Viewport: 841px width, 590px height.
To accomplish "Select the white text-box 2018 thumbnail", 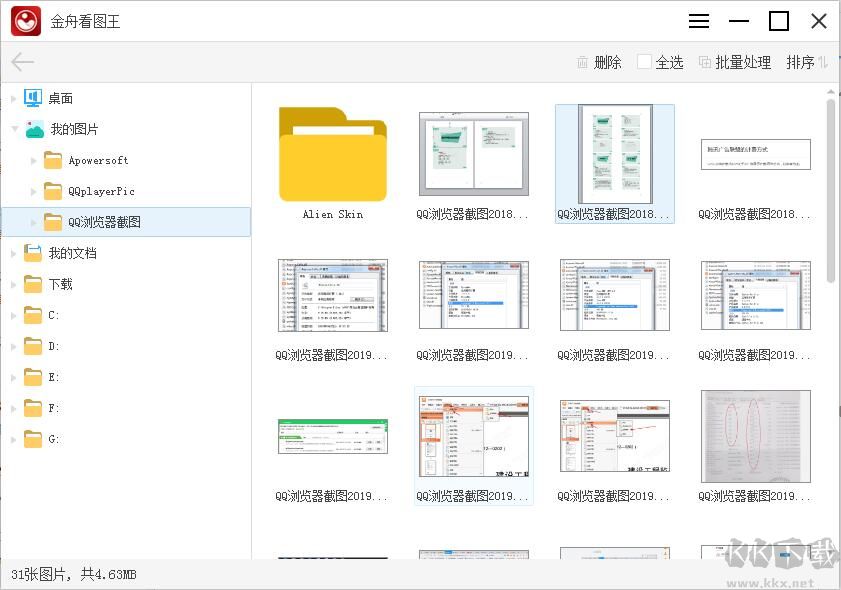I will [756, 154].
